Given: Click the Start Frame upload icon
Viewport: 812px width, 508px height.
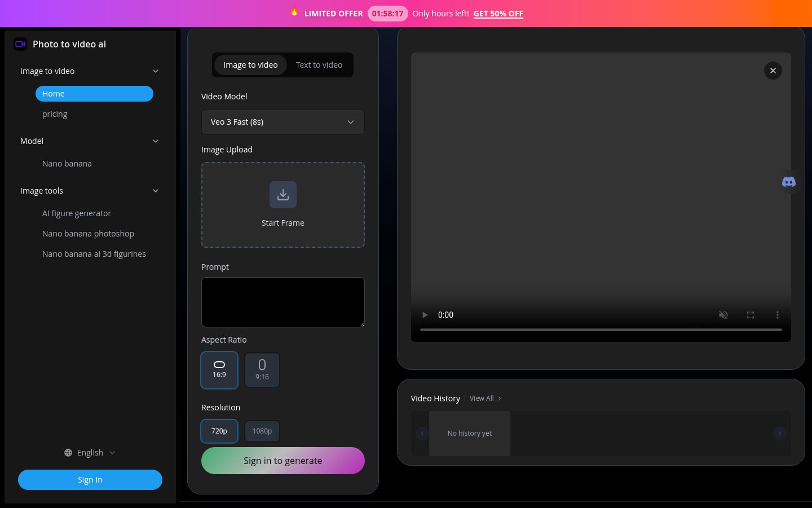Looking at the screenshot, I should (x=283, y=195).
